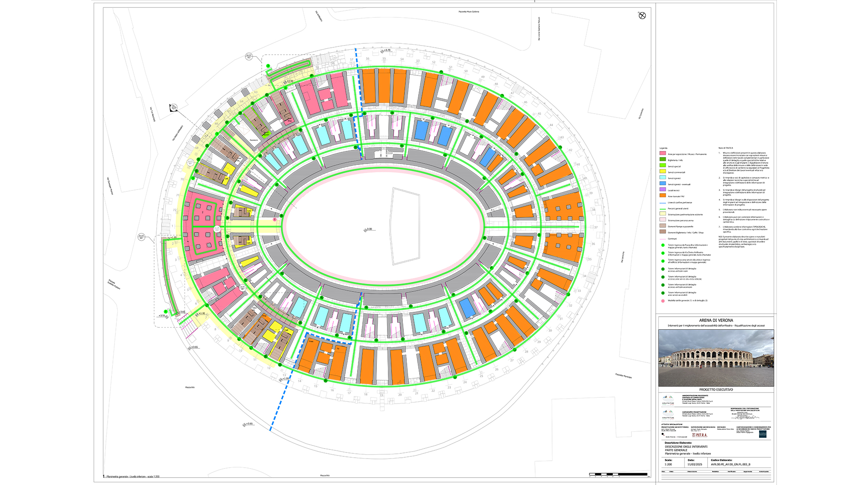Image resolution: width=868 pixels, height=485 pixels.
Task: Click the yellow Servizi commerciali legend swatch
Action: click(x=663, y=172)
